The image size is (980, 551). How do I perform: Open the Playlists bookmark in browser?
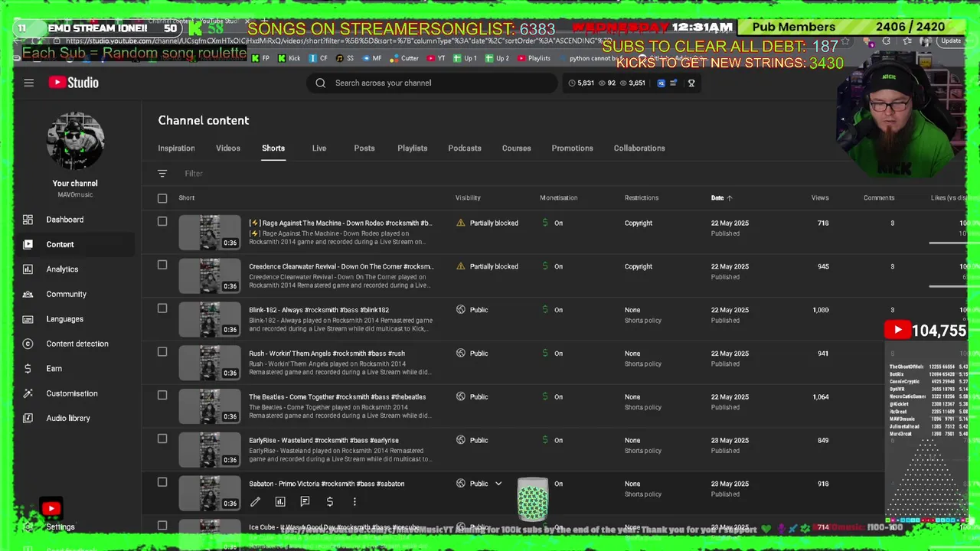pyautogui.click(x=534, y=58)
